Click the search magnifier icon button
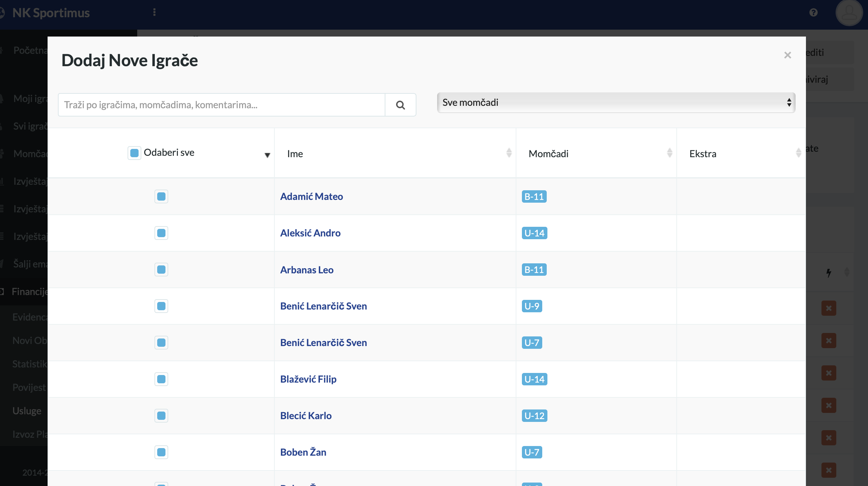Image resolution: width=868 pixels, height=486 pixels. click(x=400, y=105)
